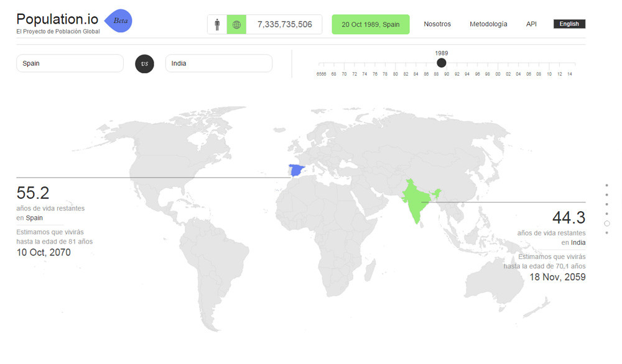Click the black 'vs' circle
Screen dimensions: 622x364
[x=144, y=64]
